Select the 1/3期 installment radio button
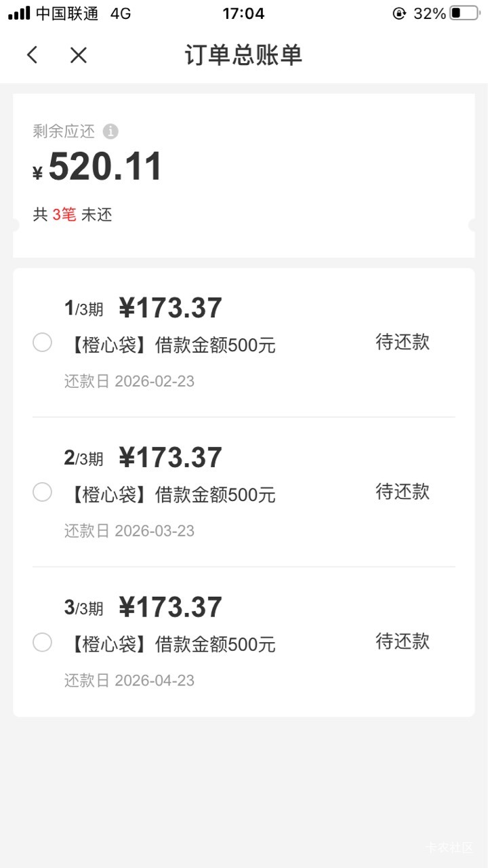Image resolution: width=488 pixels, height=868 pixels. click(42, 343)
